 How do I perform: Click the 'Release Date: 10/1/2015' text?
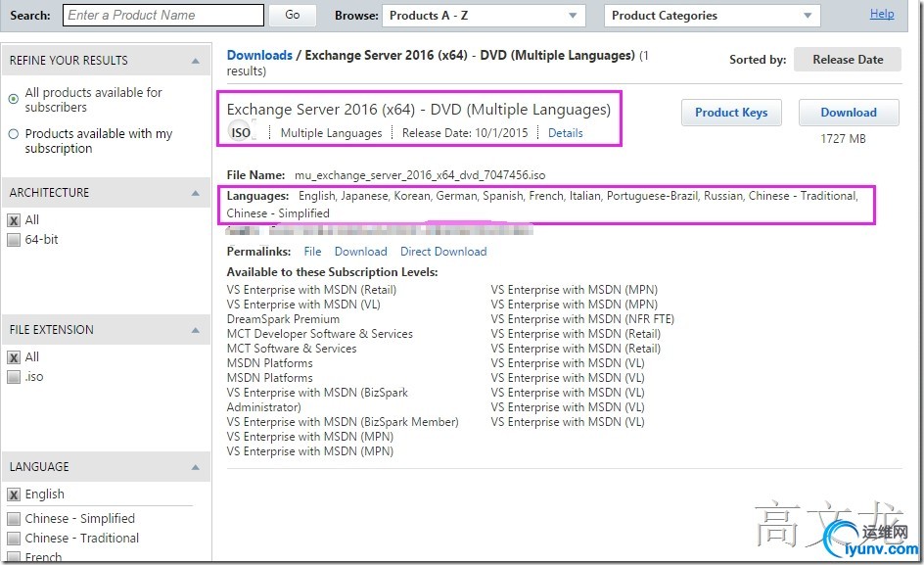point(465,133)
